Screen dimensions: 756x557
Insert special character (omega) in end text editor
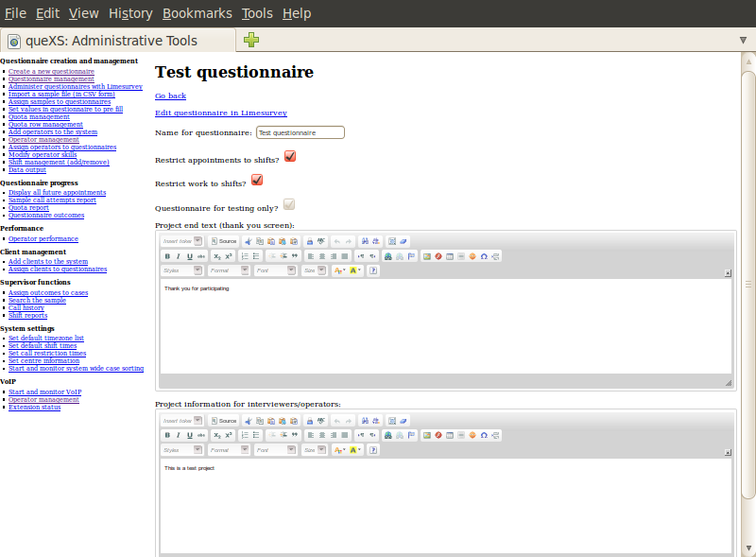[484, 256]
